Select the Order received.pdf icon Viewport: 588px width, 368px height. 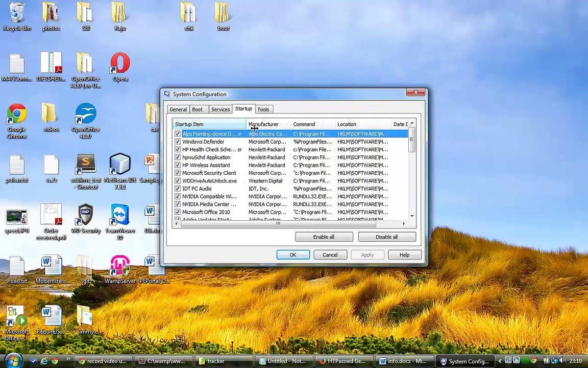51,221
